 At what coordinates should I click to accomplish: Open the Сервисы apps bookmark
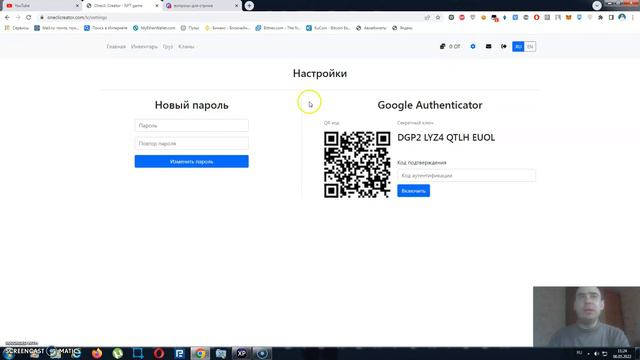(x=17, y=28)
